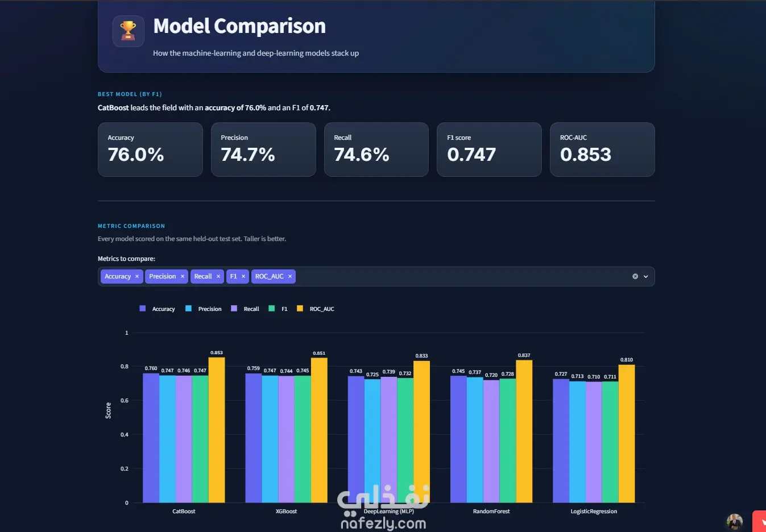This screenshot has height=532, width=766.
Task: Click DeepLearning Precision bar labeled 0.725
Action: pos(372,441)
